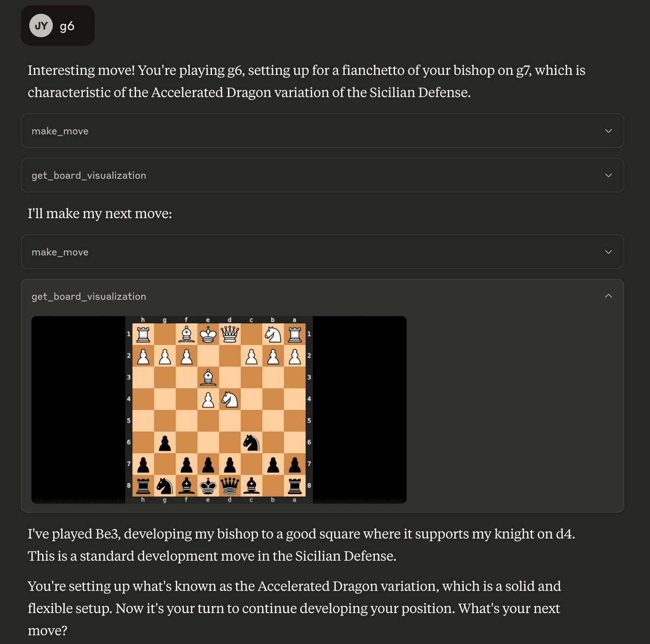Image resolution: width=650 pixels, height=644 pixels.
Task: Click the JY user avatar icon
Action: point(41,26)
